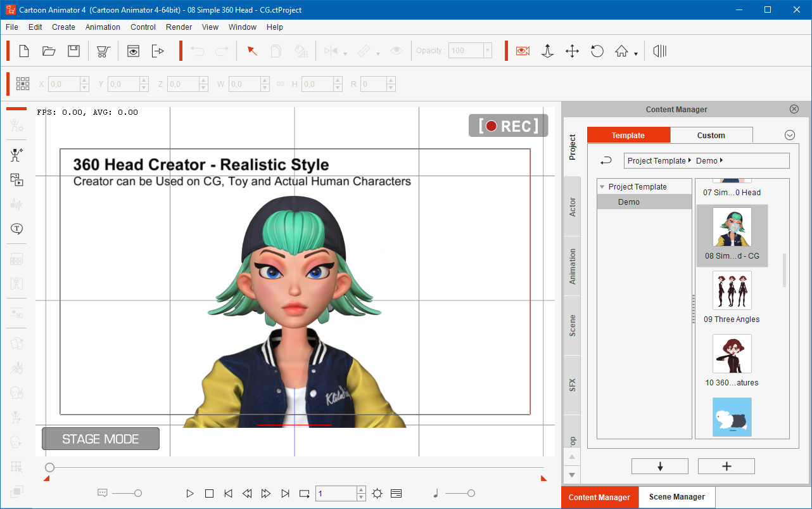Open the Home view dropdown arrow
The height and width of the screenshot is (509, 812).
[636, 55]
